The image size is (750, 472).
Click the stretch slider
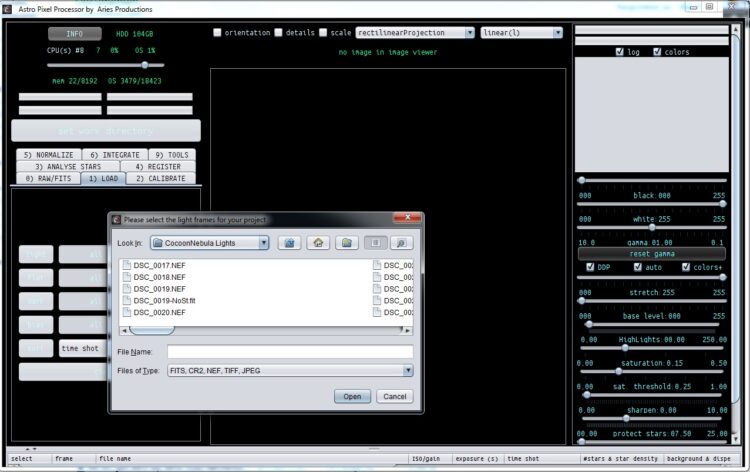[652, 277]
